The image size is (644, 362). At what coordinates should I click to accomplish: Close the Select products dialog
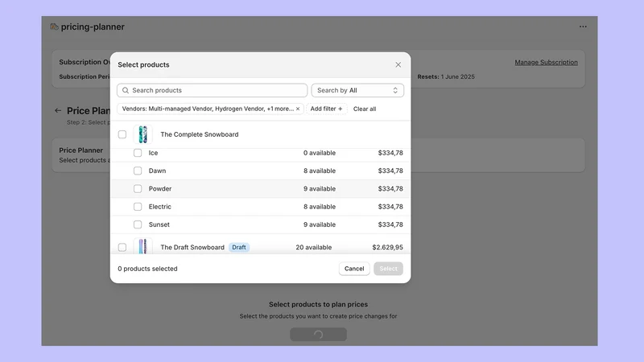(398, 65)
